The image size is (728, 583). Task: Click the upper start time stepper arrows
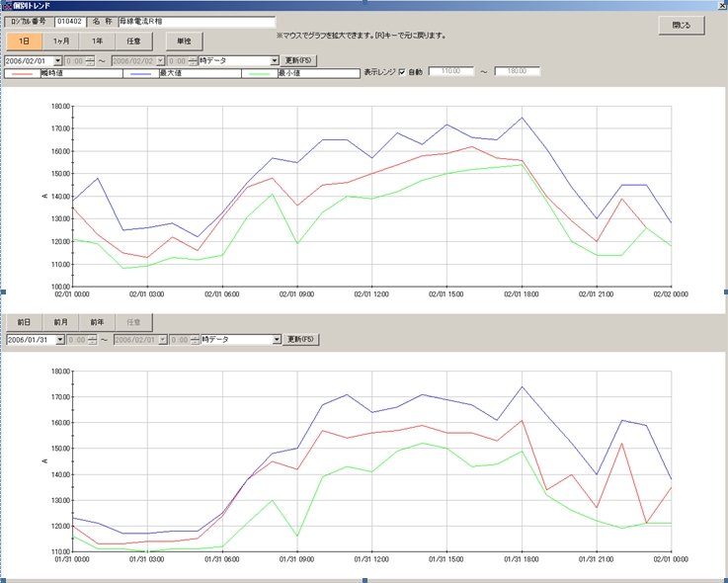click(90, 61)
